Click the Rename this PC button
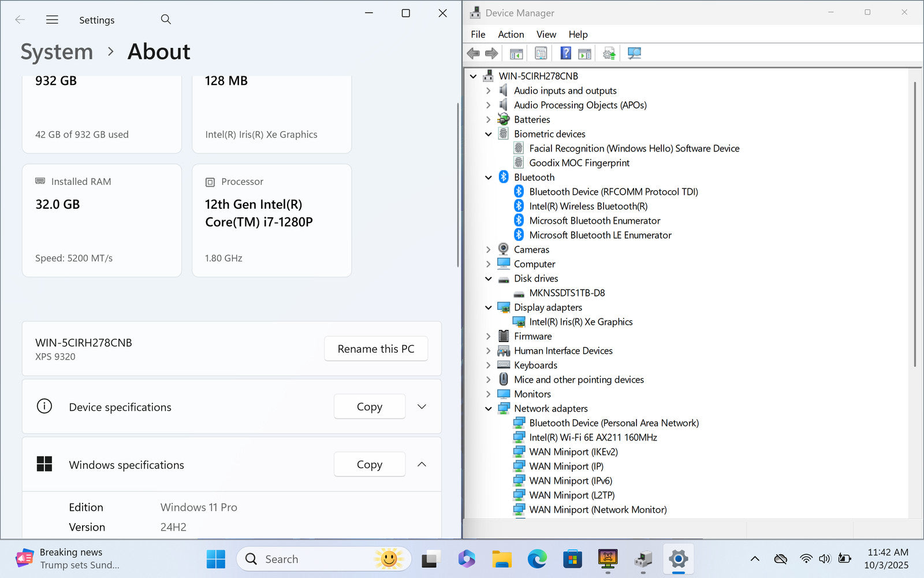 [376, 349]
